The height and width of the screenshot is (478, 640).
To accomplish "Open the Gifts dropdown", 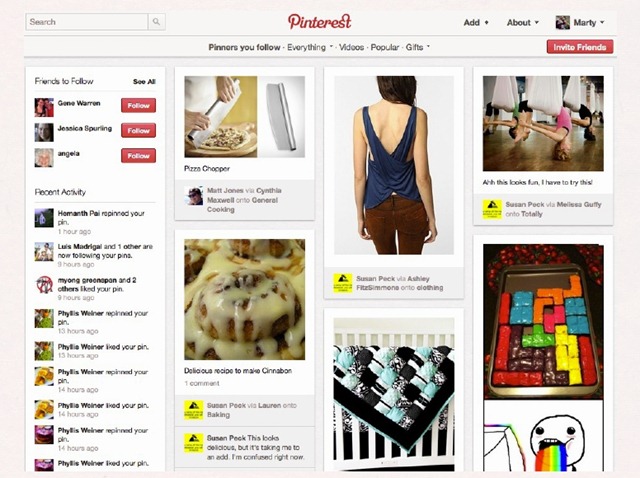I will click(x=418, y=47).
